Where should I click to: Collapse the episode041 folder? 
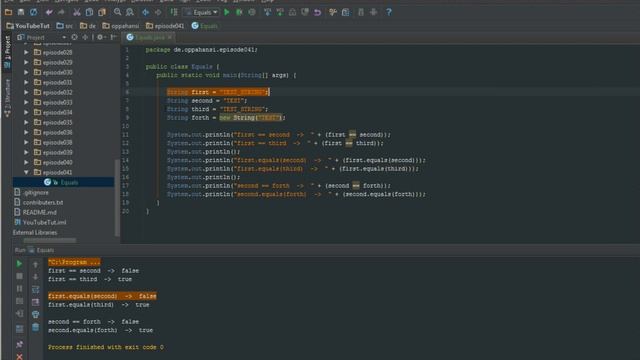tap(27, 172)
